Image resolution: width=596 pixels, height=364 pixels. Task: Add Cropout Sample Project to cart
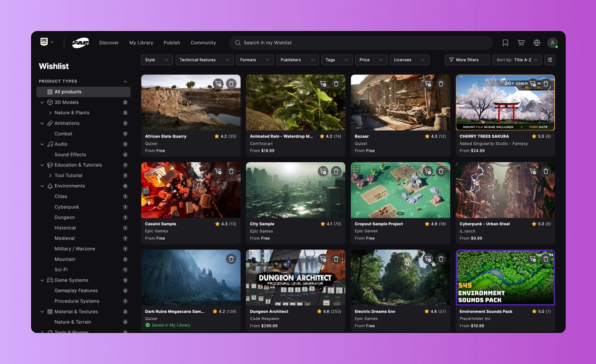click(428, 171)
